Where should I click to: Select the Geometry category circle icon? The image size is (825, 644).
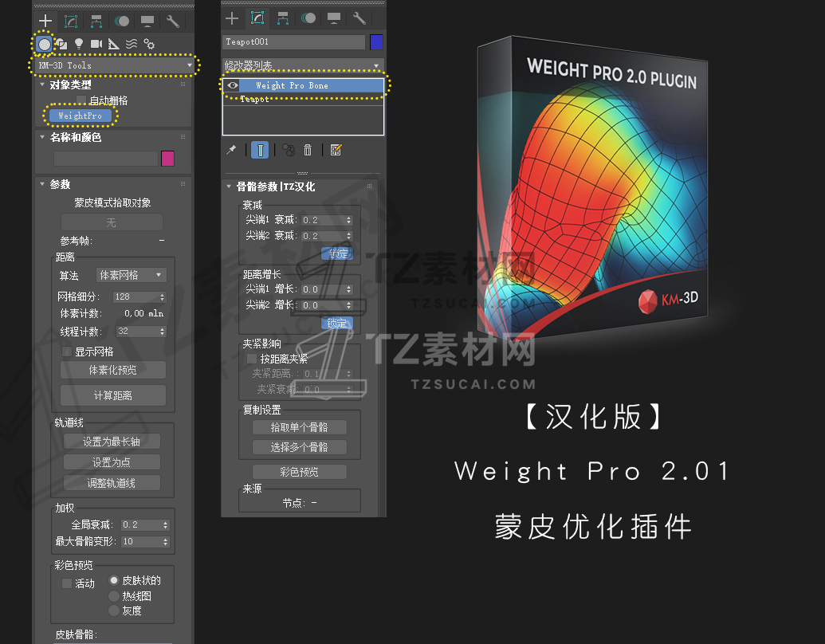[44, 44]
